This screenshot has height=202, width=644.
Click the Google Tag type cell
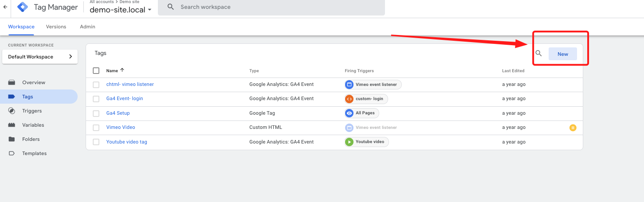(262, 113)
